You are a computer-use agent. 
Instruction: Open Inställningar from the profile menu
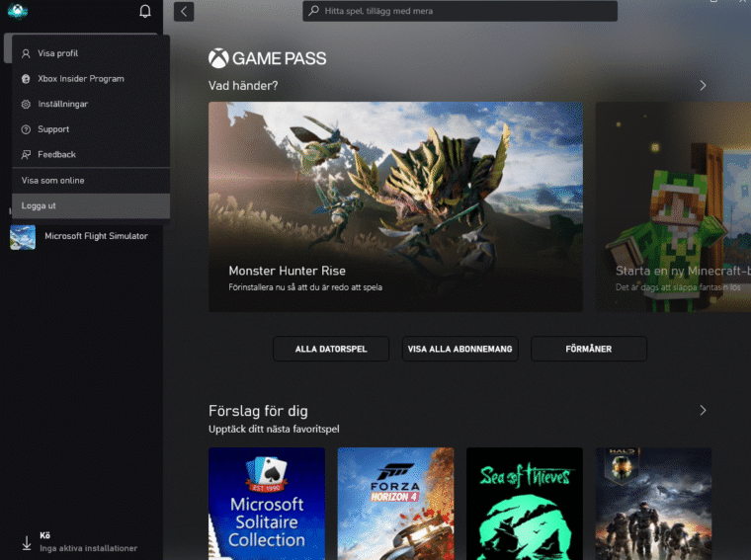[x=91, y=104]
